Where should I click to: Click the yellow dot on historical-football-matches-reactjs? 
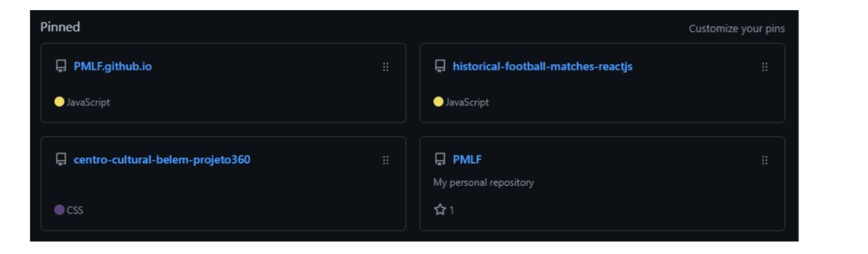(438, 102)
